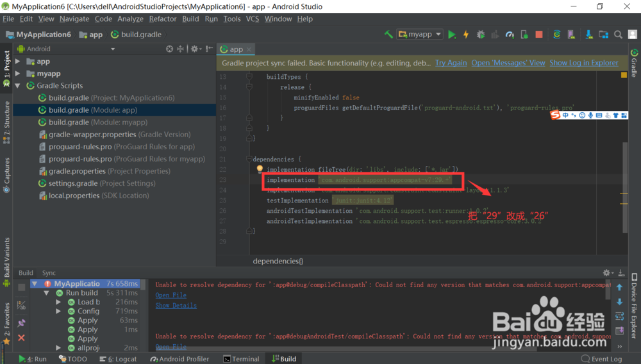Open settings.gradle (Project Settings)
Screen dimensions: 641x364
97,183
